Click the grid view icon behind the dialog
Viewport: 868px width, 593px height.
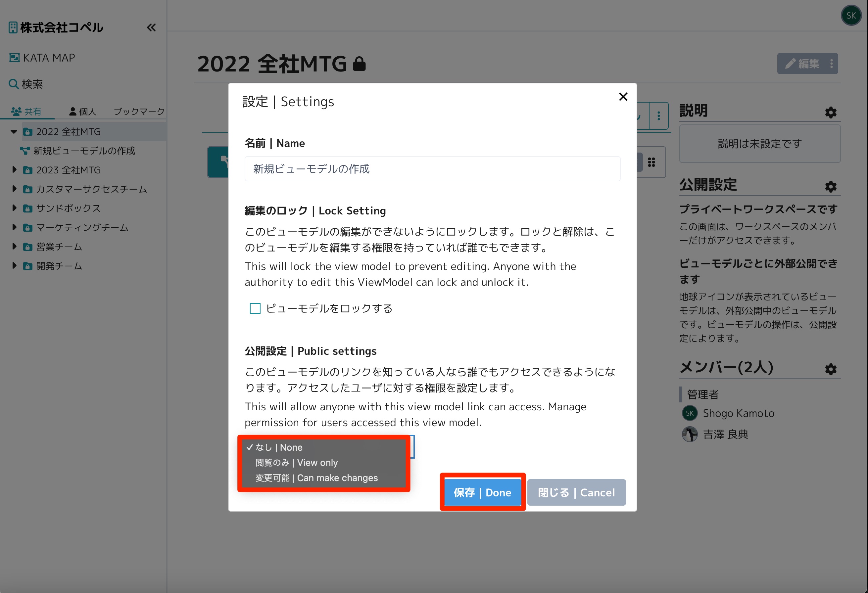(x=652, y=162)
